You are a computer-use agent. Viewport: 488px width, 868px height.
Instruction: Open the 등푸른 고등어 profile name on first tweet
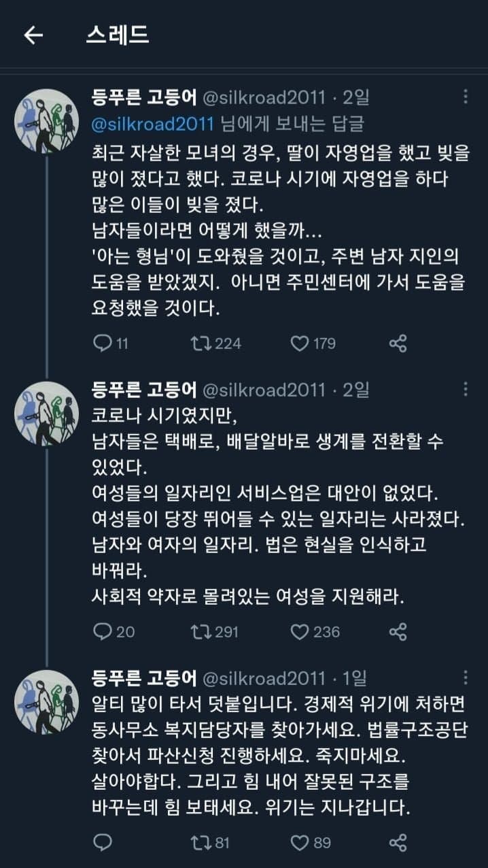(144, 98)
